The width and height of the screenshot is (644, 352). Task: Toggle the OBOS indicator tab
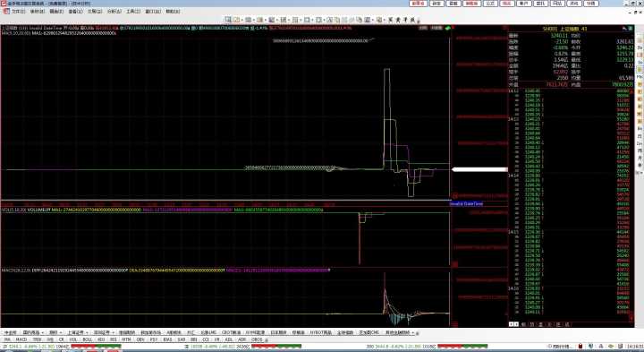257,339
